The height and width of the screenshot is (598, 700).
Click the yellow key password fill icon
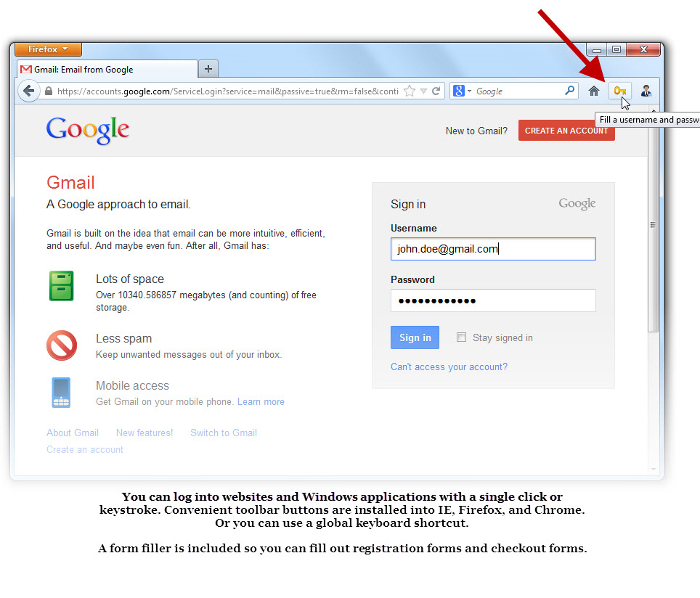(620, 91)
